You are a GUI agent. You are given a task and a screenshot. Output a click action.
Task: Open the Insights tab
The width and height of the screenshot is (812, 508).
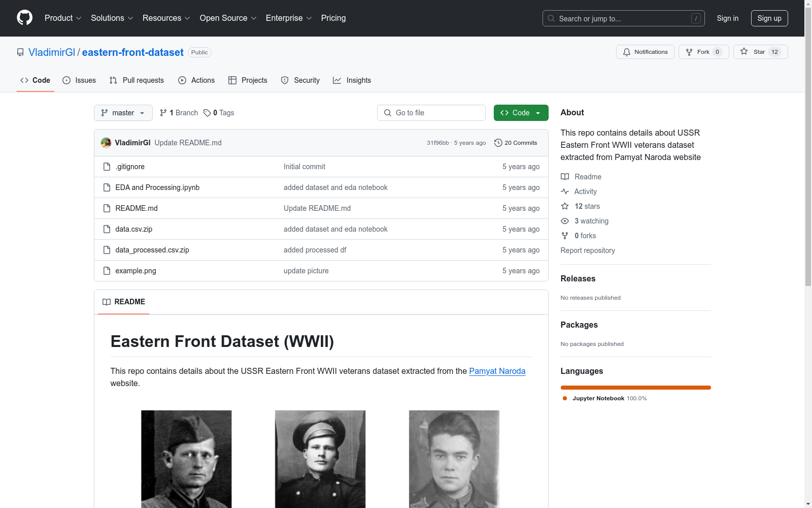(x=352, y=80)
